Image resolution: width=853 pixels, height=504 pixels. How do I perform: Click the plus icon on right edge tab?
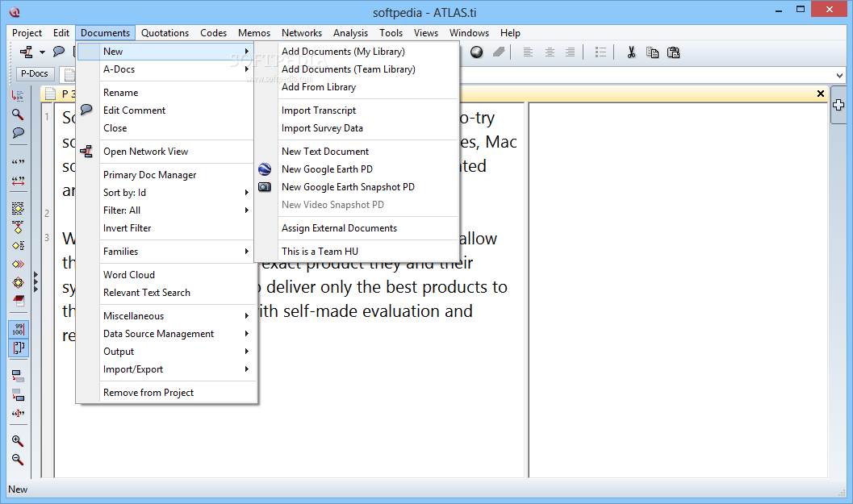click(838, 105)
